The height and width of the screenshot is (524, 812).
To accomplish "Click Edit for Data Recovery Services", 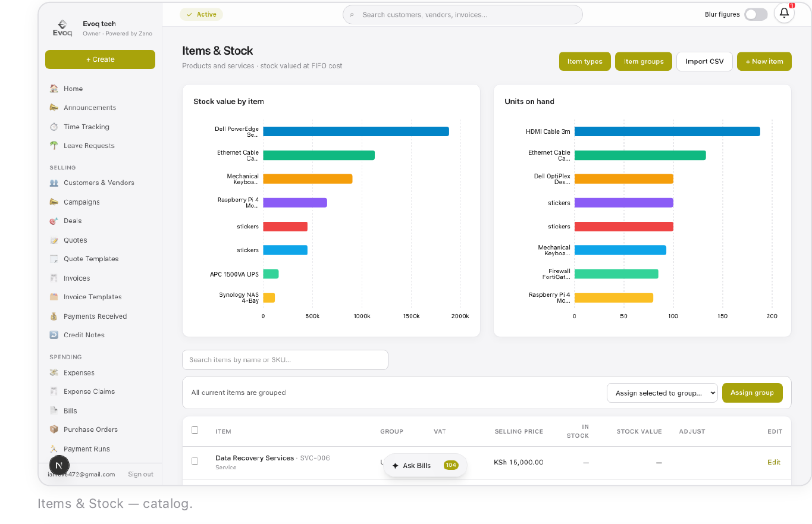I will coord(774,462).
